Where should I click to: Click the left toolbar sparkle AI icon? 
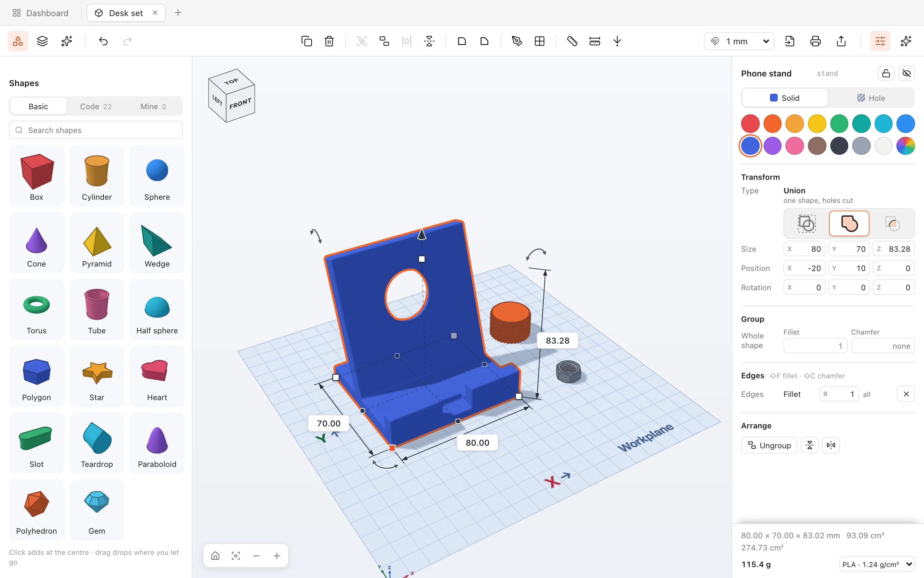coord(66,41)
